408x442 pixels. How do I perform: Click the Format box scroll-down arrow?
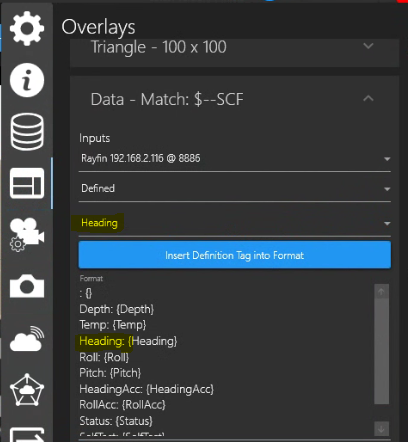[381, 429]
